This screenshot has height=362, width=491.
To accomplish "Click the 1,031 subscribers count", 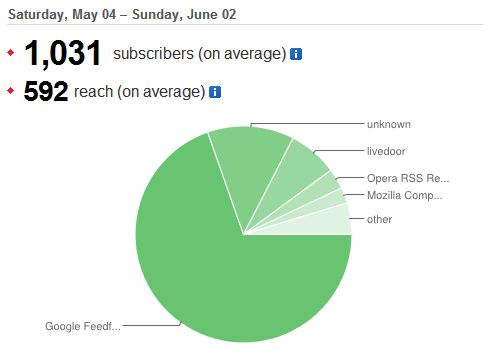I will 63,53.
